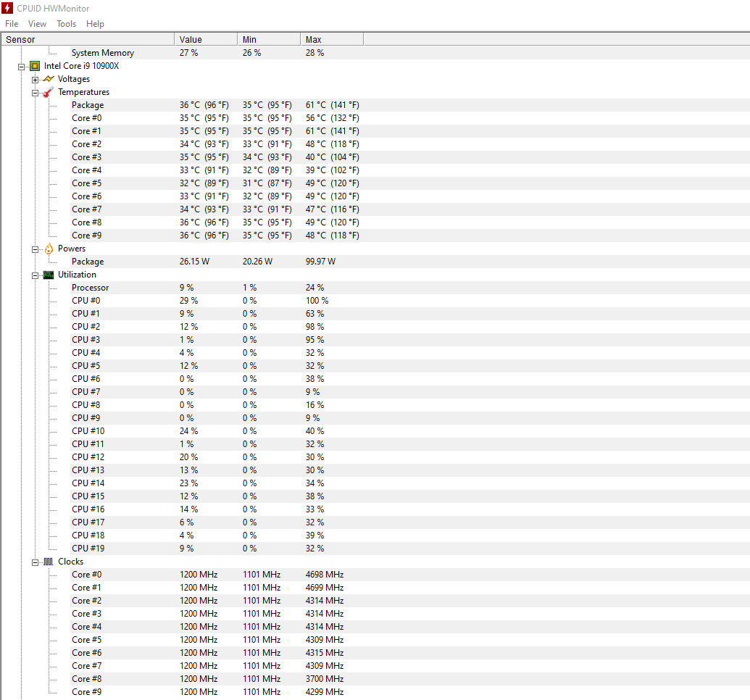Open the File menu
This screenshot has width=750, height=700.
(12, 24)
